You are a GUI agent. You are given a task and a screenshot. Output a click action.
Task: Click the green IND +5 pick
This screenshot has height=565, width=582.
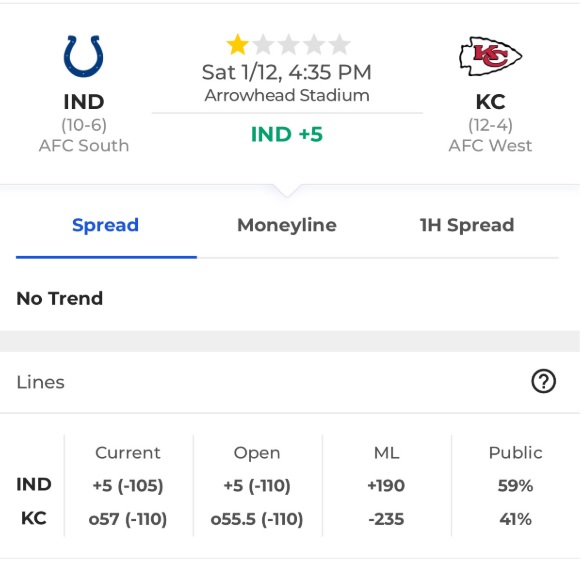287,134
